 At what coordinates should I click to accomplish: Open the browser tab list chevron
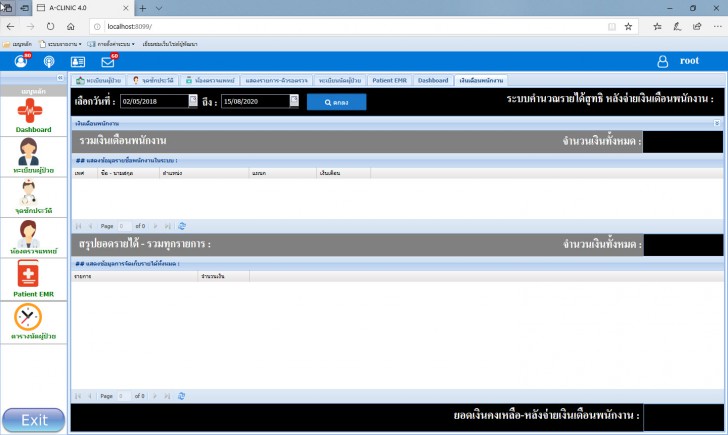click(x=159, y=8)
